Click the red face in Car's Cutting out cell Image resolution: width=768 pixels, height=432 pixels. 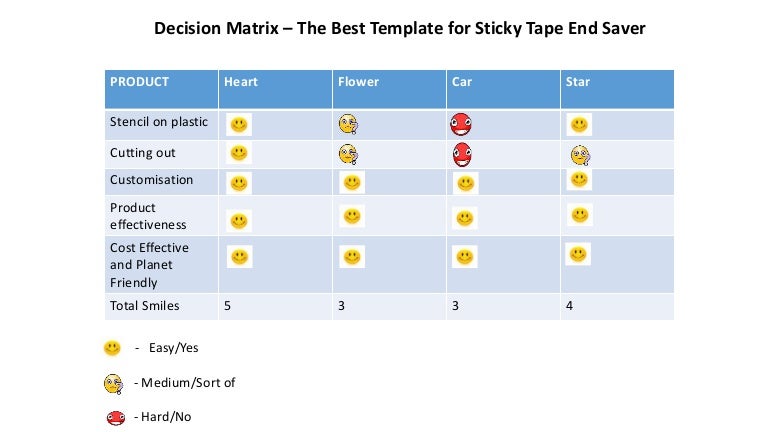(462, 154)
